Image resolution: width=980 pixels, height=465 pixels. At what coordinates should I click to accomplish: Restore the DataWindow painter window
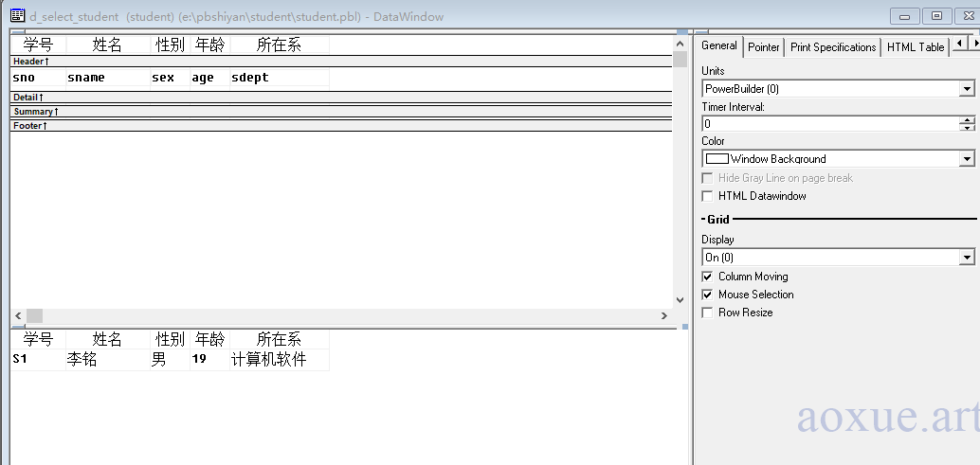coord(936,16)
